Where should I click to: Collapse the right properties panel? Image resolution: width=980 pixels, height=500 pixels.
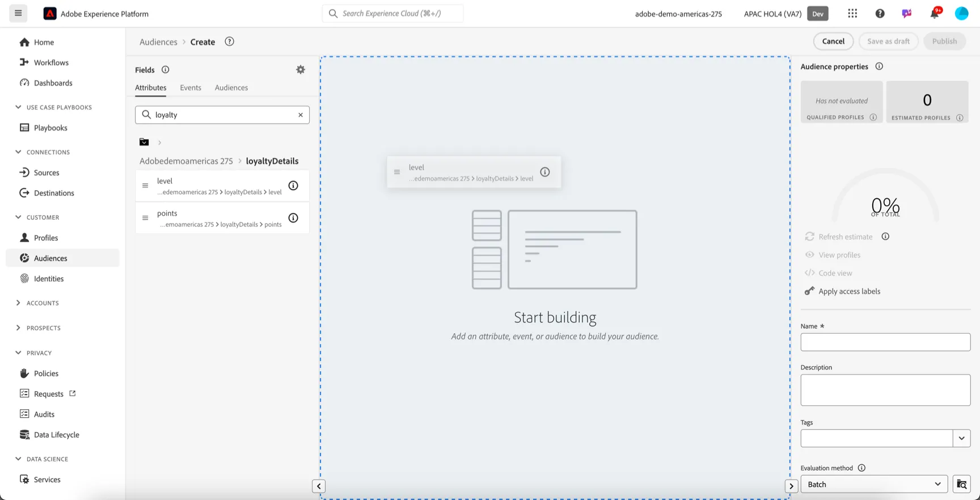point(791,486)
